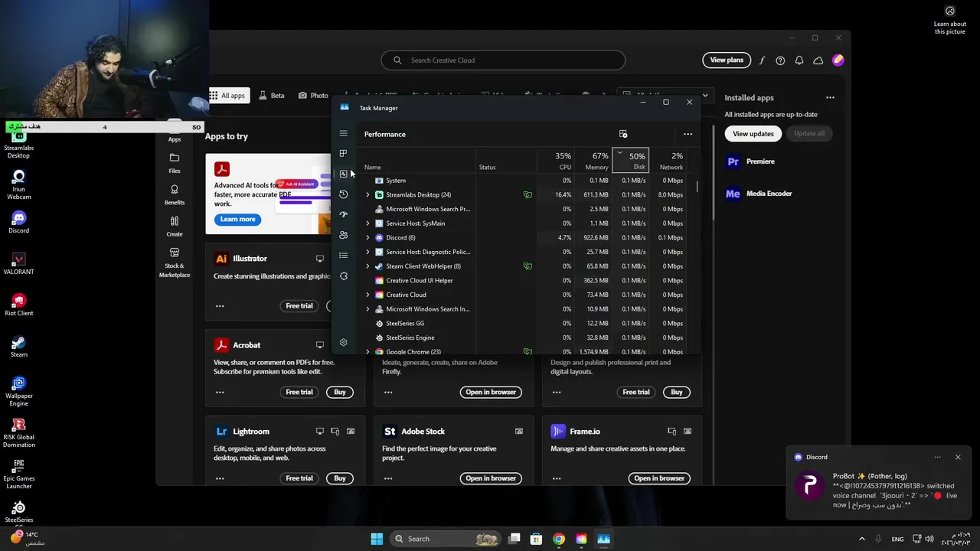Open Creative Cloud account profile avatar

tap(838, 60)
